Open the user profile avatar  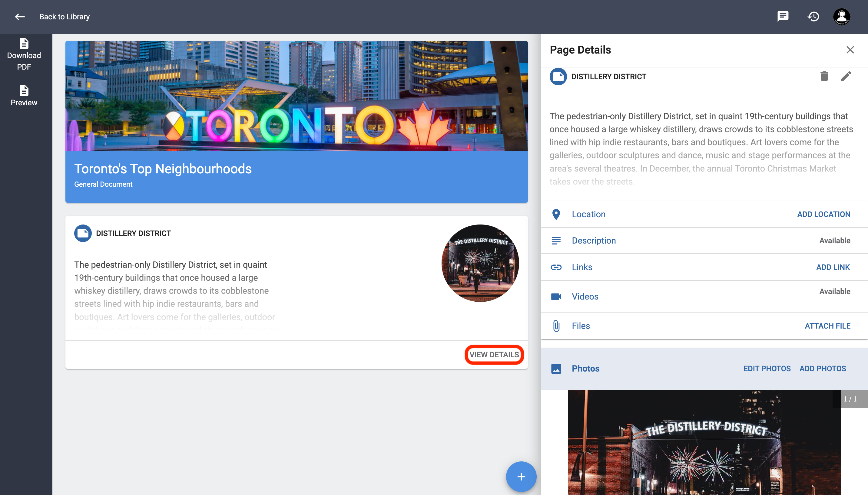click(x=841, y=17)
